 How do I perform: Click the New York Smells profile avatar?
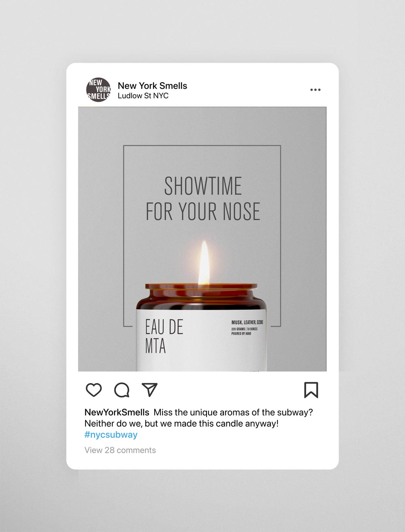coord(98,90)
